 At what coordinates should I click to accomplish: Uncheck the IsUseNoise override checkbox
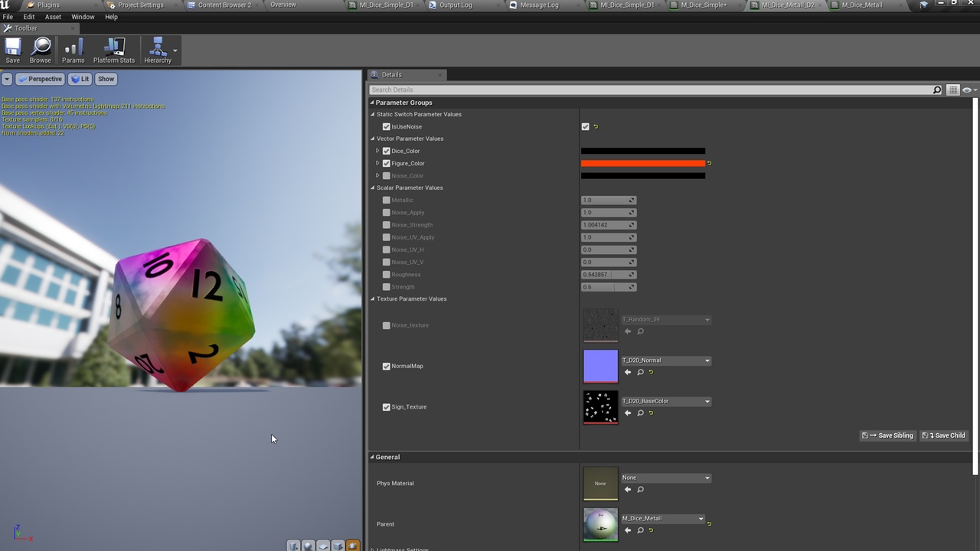pyautogui.click(x=387, y=127)
